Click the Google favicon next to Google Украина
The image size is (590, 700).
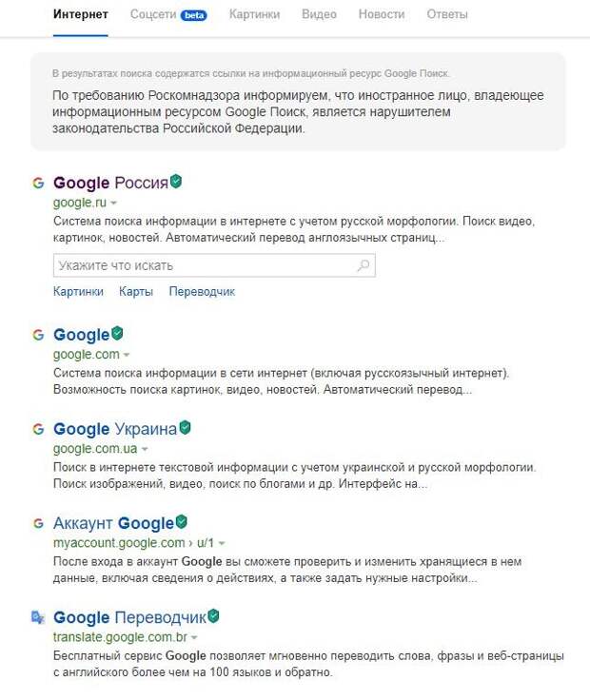pyautogui.click(x=38, y=429)
